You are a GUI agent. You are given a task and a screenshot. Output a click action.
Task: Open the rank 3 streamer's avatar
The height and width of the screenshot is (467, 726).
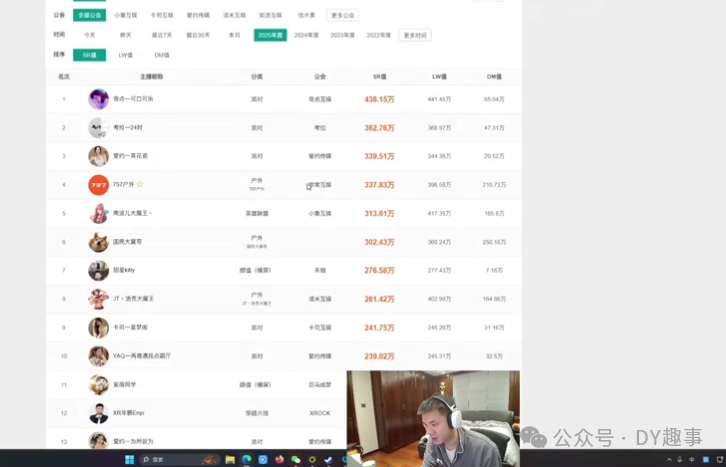pyautogui.click(x=99, y=156)
